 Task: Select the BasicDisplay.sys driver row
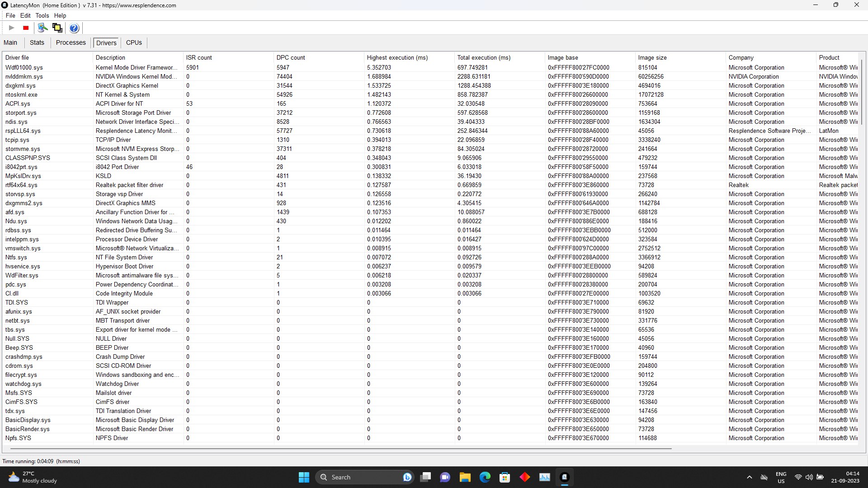pos(430,420)
